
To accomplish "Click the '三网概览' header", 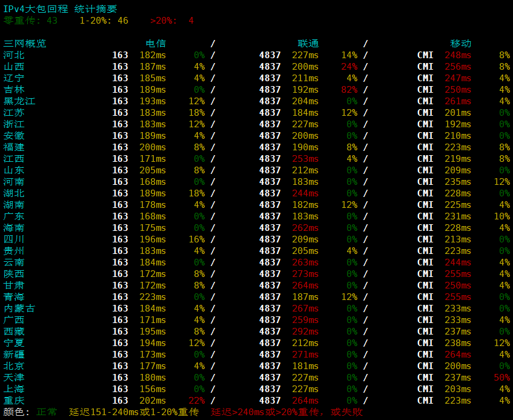I will [x=25, y=44].
